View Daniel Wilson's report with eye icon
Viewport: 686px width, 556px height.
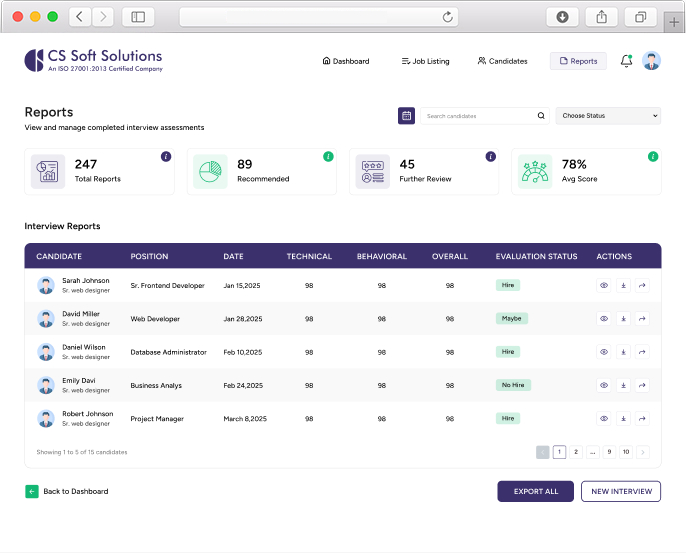point(604,352)
